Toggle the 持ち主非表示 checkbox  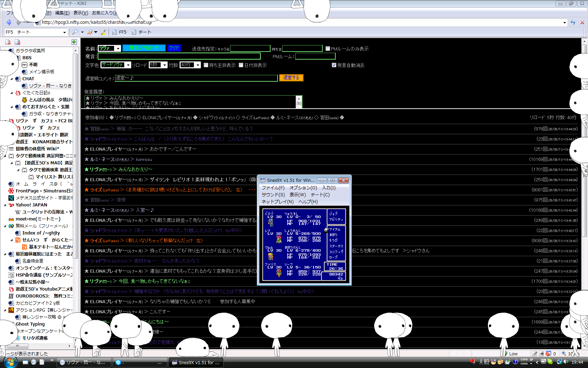(206, 65)
